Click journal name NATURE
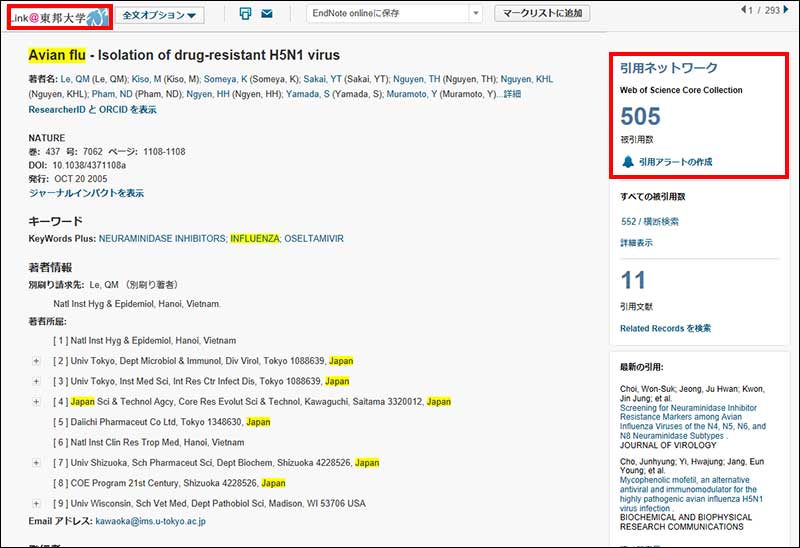The image size is (800, 548). (47, 138)
